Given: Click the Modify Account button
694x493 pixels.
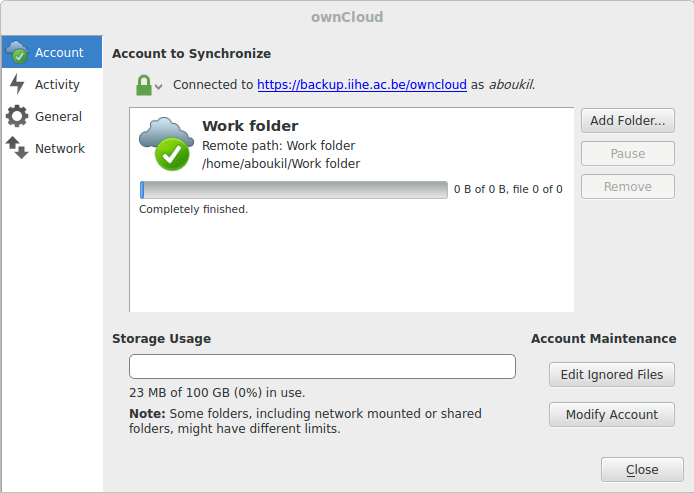Looking at the screenshot, I should tap(612, 415).
